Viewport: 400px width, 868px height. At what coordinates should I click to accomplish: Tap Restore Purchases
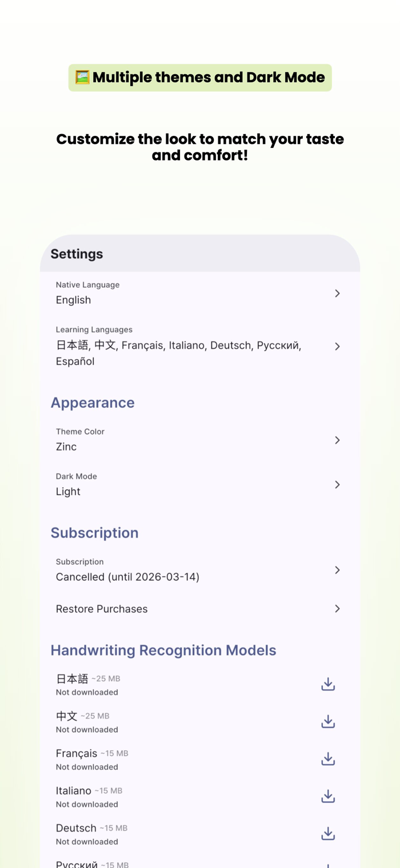[x=102, y=609]
